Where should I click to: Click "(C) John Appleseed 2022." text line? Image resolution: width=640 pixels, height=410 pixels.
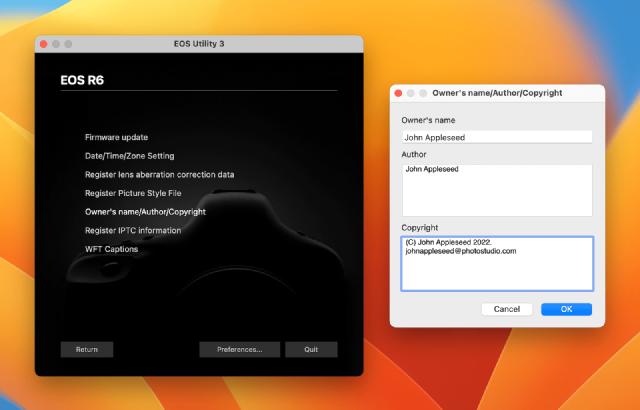pyautogui.click(x=449, y=242)
